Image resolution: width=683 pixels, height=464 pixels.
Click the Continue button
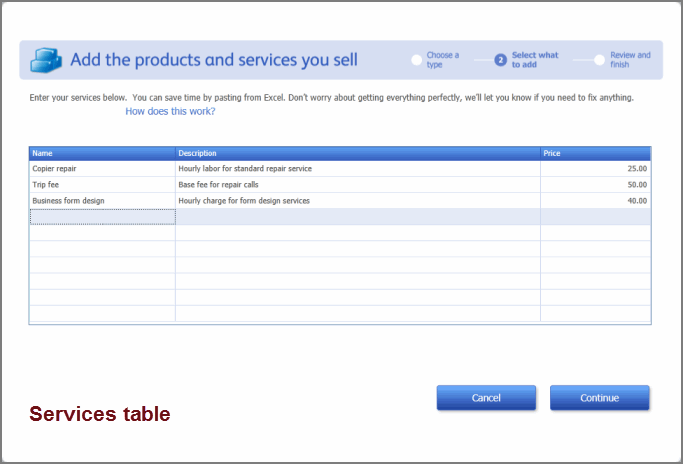click(599, 398)
